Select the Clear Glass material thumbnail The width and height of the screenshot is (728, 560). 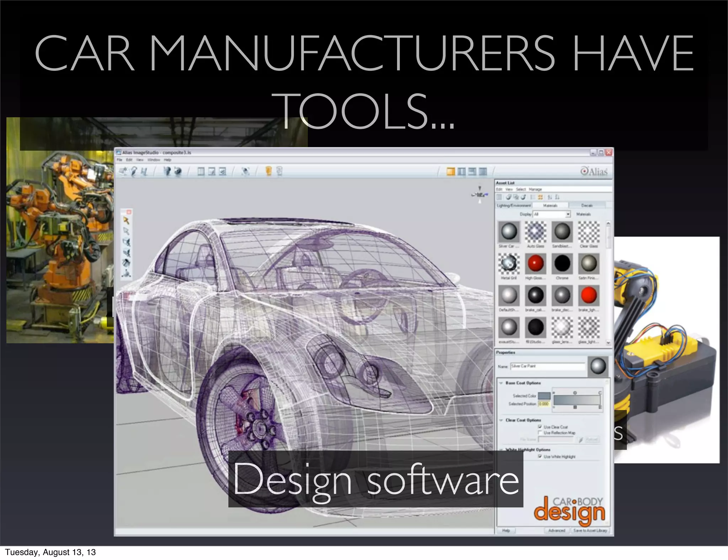click(589, 231)
